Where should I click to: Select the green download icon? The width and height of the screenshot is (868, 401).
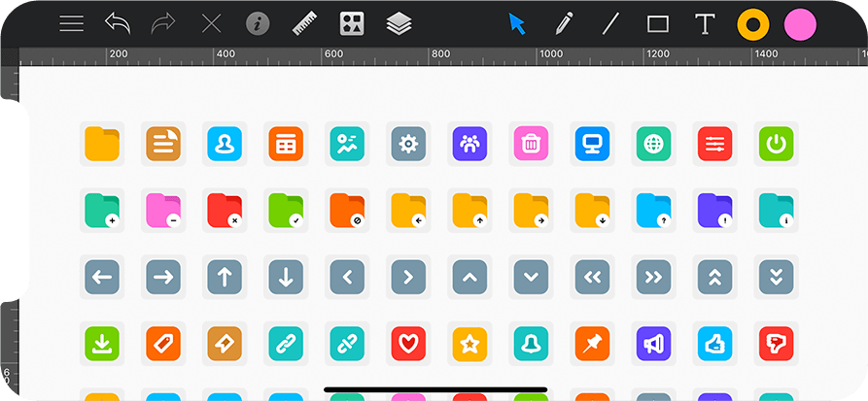tap(102, 344)
